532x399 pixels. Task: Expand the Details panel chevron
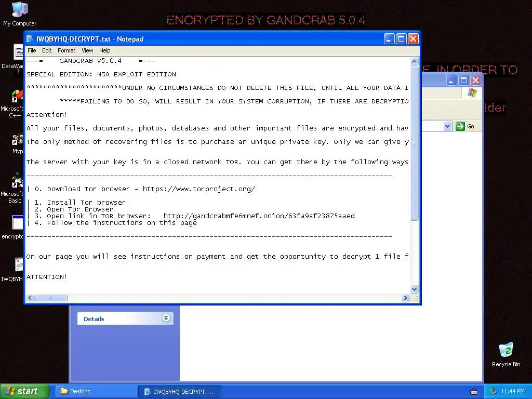[166, 318]
